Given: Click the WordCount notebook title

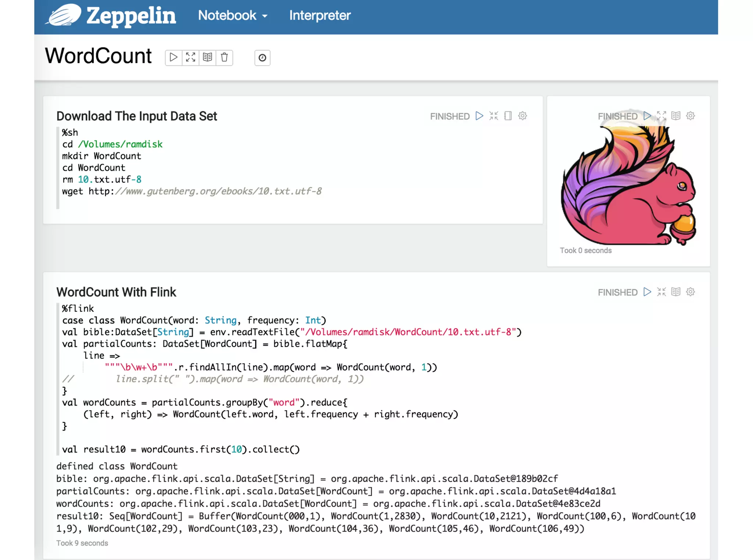Looking at the screenshot, I should click(98, 56).
